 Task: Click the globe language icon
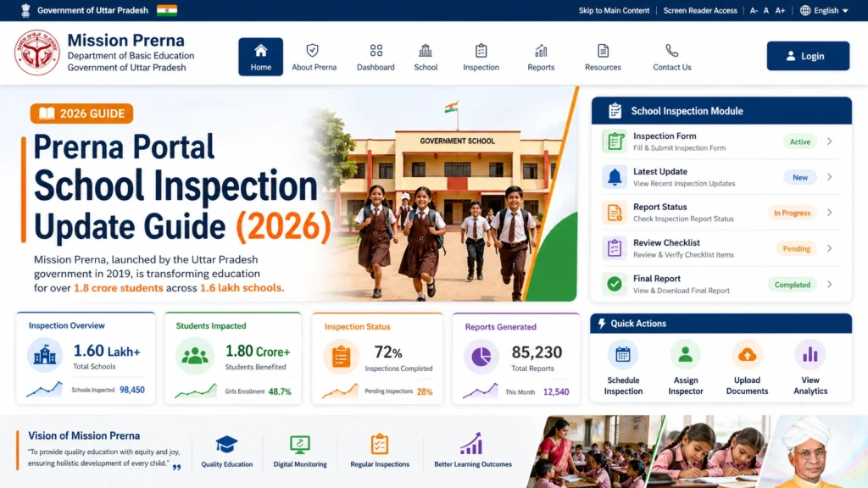point(805,10)
